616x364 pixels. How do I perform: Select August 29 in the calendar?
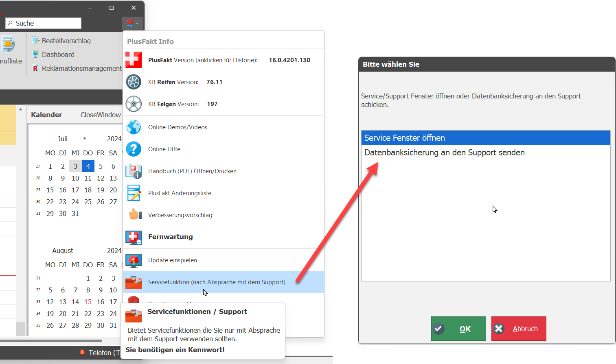pos(88,325)
